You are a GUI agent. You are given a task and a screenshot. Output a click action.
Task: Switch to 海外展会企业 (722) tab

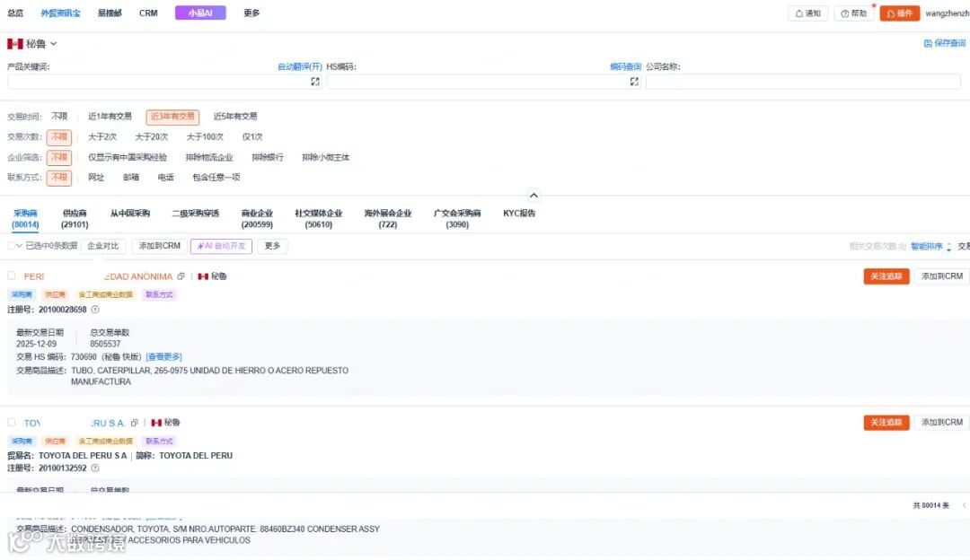pyautogui.click(x=388, y=219)
